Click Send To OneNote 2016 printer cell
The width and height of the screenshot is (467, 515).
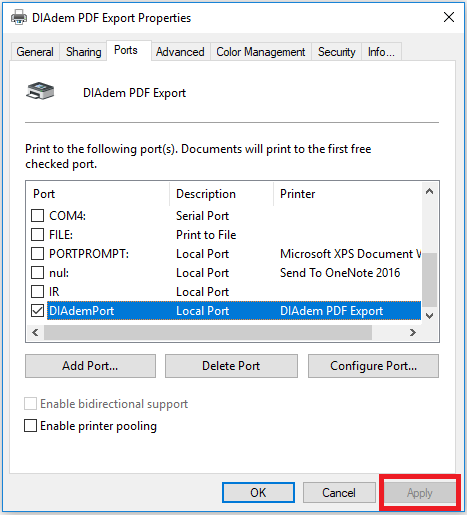pos(340,273)
